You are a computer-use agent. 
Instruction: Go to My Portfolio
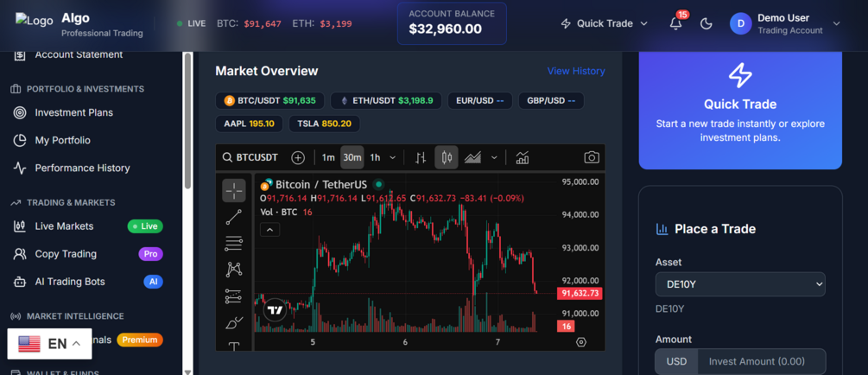coord(62,140)
